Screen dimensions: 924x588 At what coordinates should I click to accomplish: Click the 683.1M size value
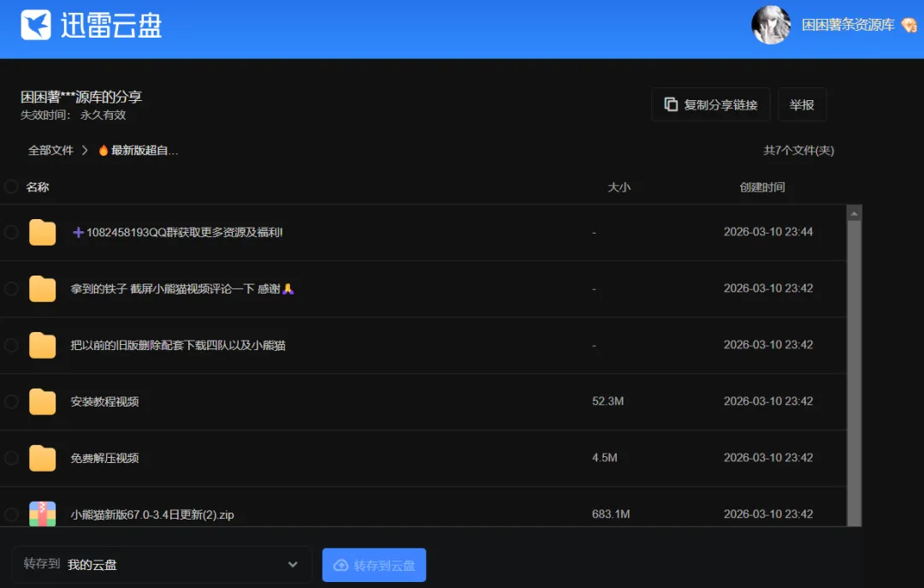click(611, 514)
